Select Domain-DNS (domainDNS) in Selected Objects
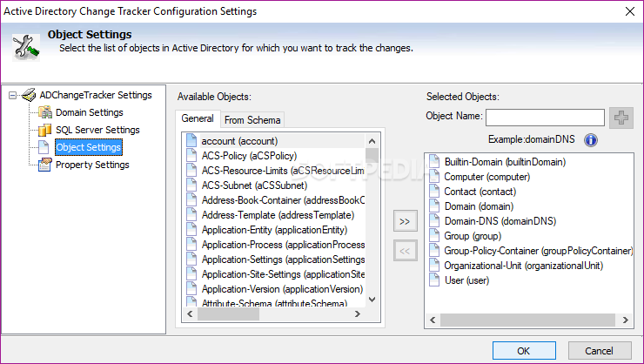Screen dimensions: 644x364 [x=500, y=221]
